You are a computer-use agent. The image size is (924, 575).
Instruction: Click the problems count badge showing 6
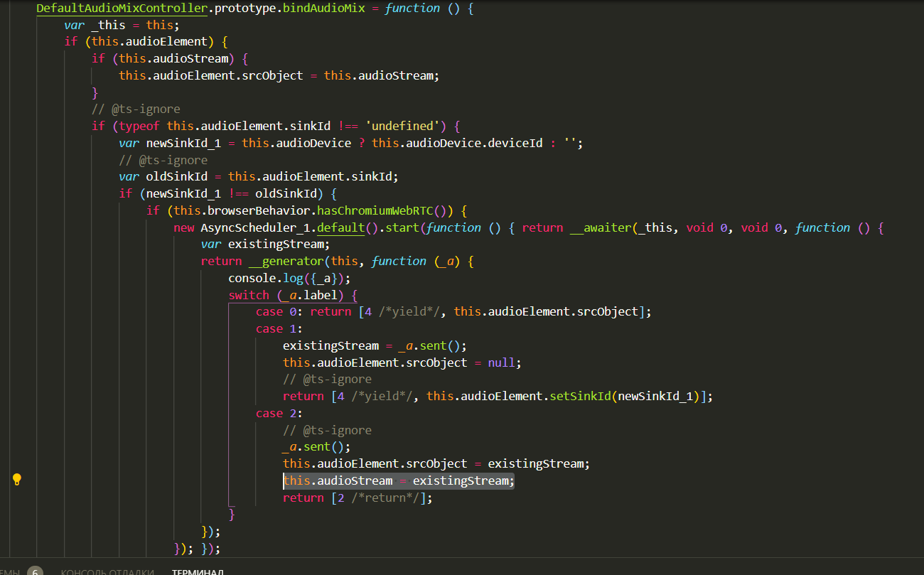click(34, 571)
